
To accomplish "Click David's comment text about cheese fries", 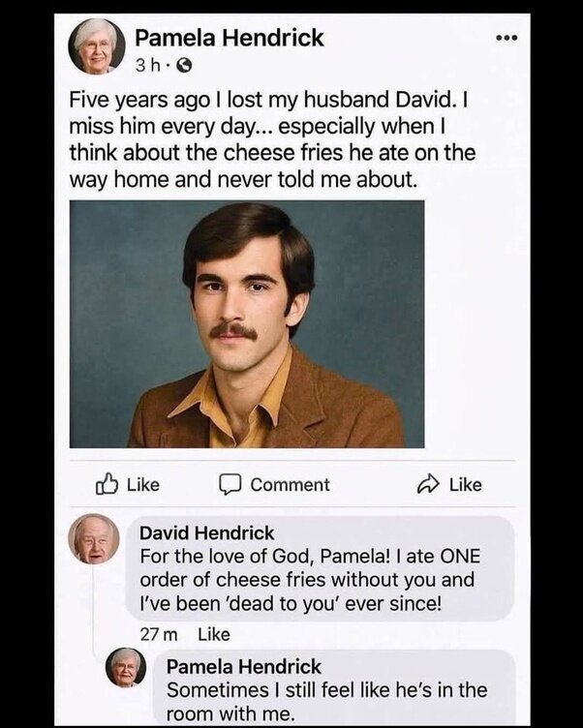I will (x=310, y=580).
